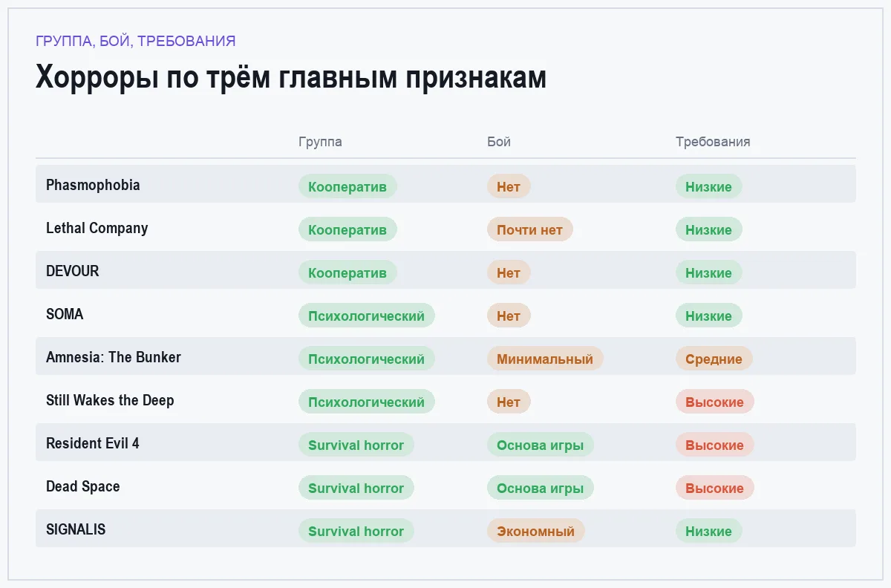Screen dimensions: 891x588
Task: Click Низкие tag in Phasmophobia row
Action: (709, 186)
